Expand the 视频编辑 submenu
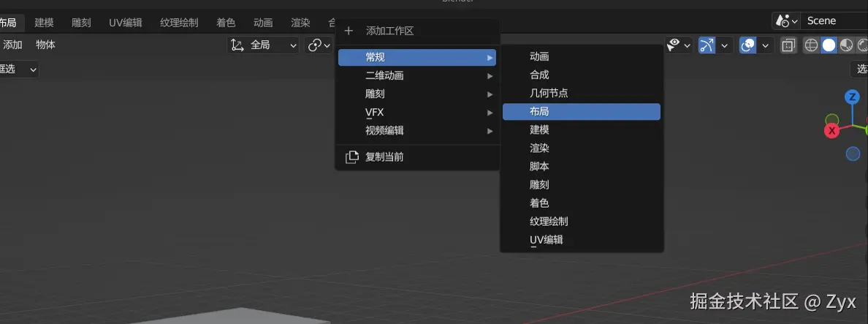This screenshot has height=324, width=868. [x=417, y=131]
